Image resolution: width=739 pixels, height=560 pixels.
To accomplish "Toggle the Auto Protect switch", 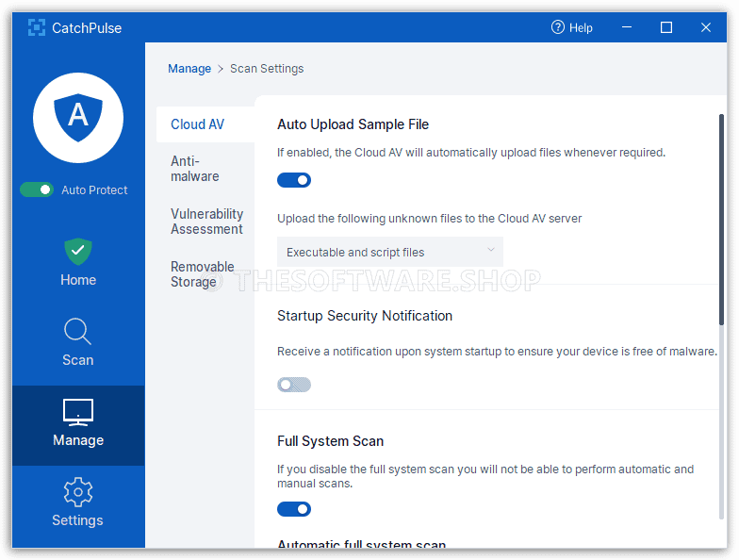I will (37, 189).
